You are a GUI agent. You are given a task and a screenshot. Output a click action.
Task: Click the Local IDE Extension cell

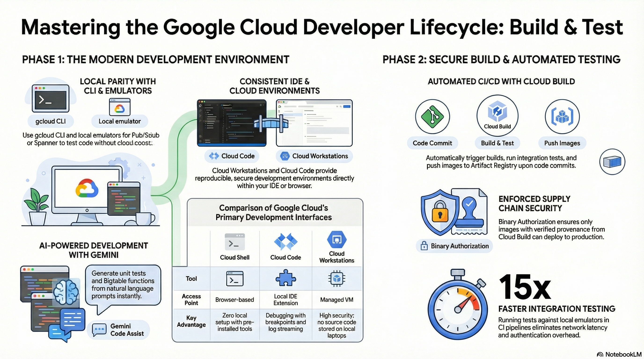tap(286, 300)
